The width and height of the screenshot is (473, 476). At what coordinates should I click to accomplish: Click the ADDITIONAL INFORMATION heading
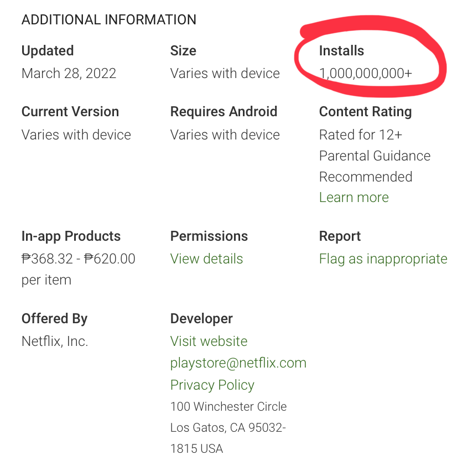pyautogui.click(x=108, y=20)
